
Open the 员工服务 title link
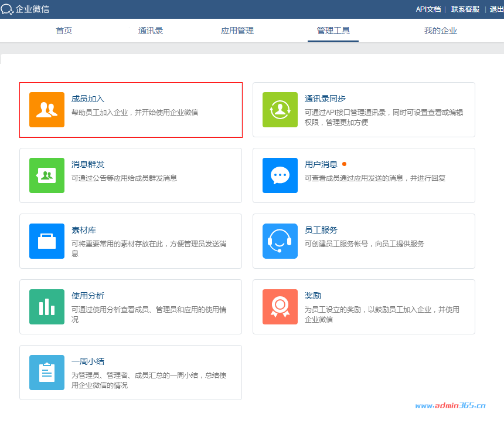(x=321, y=230)
